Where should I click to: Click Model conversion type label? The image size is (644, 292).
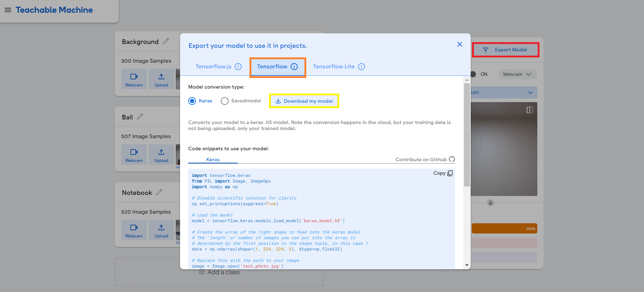tap(216, 87)
